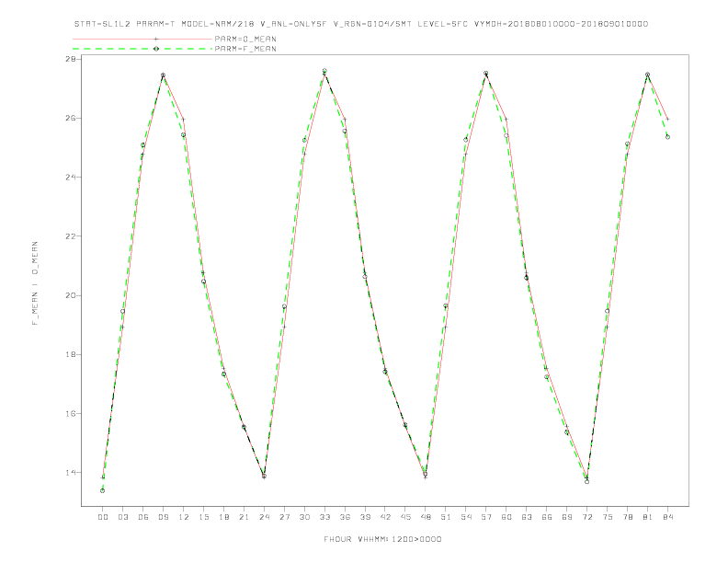728x563 pixels.
Task: Click the x-axis tick label 09
Action: [x=163, y=517]
